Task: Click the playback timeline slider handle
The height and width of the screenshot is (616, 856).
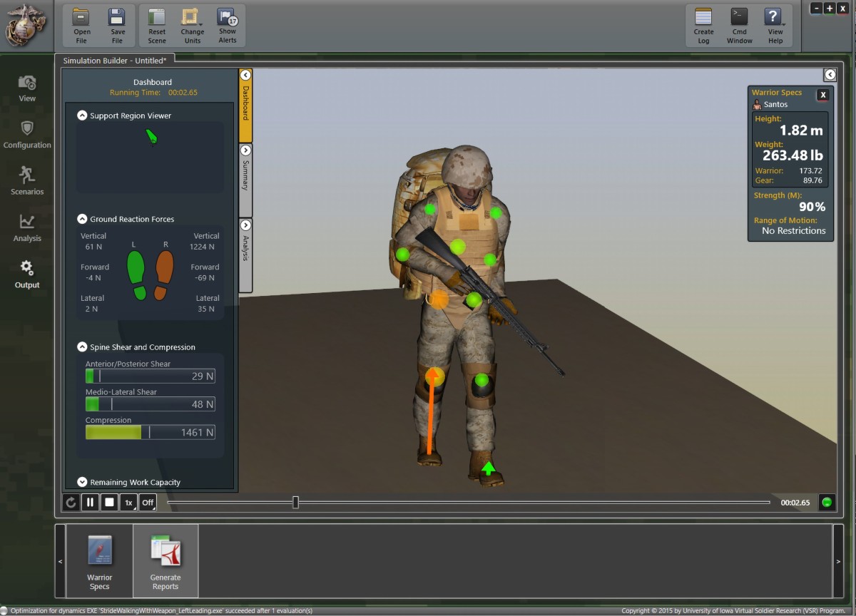Action: tap(295, 503)
